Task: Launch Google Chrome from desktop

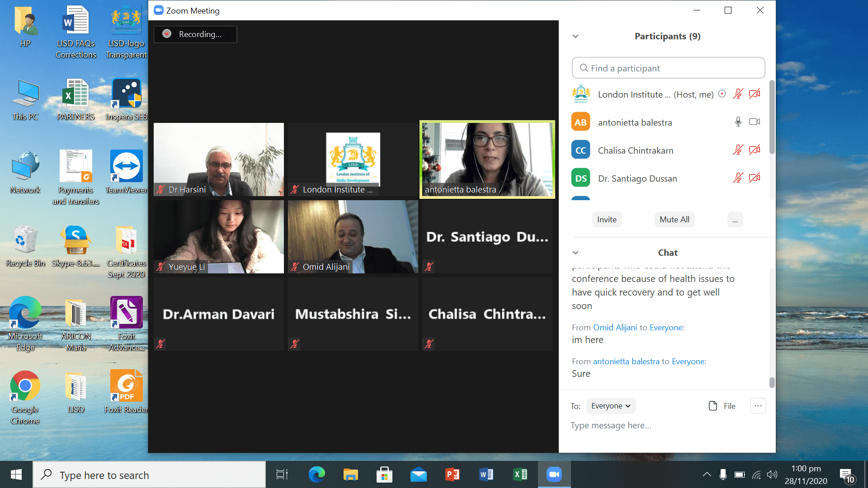Action: (x=25, y=398)
